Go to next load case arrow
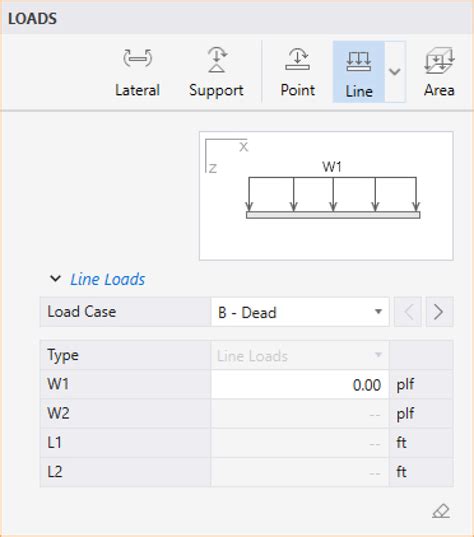Viewport: 474px width, 537px height. click(439, 312)
